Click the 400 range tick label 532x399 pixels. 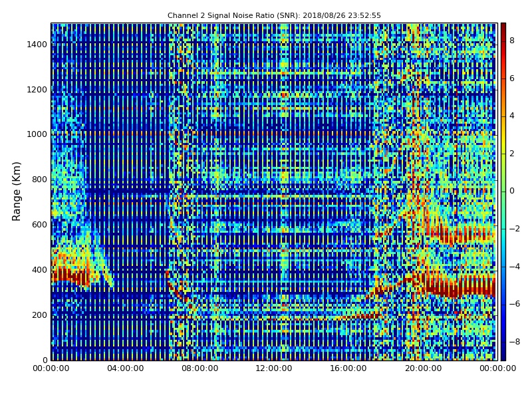(x=39, y=270)
